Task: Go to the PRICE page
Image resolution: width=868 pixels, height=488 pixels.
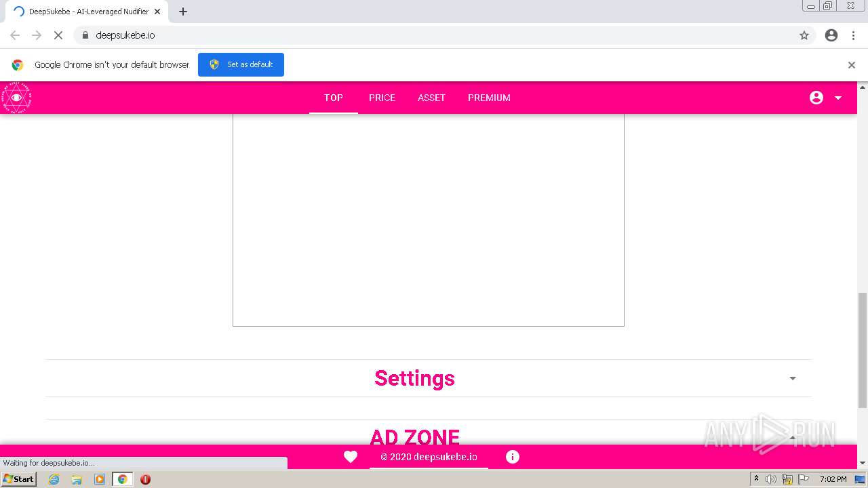Action: [x=382, y=98]
